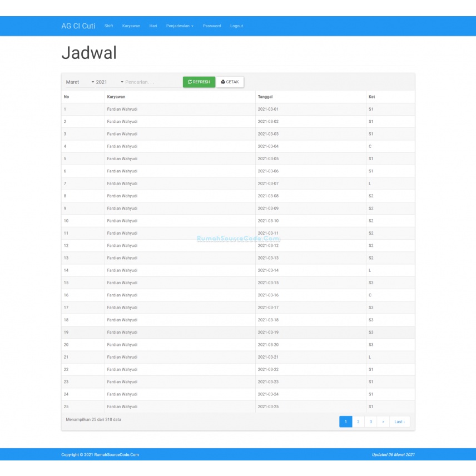Open the Password page

click(x=212, y=26)
